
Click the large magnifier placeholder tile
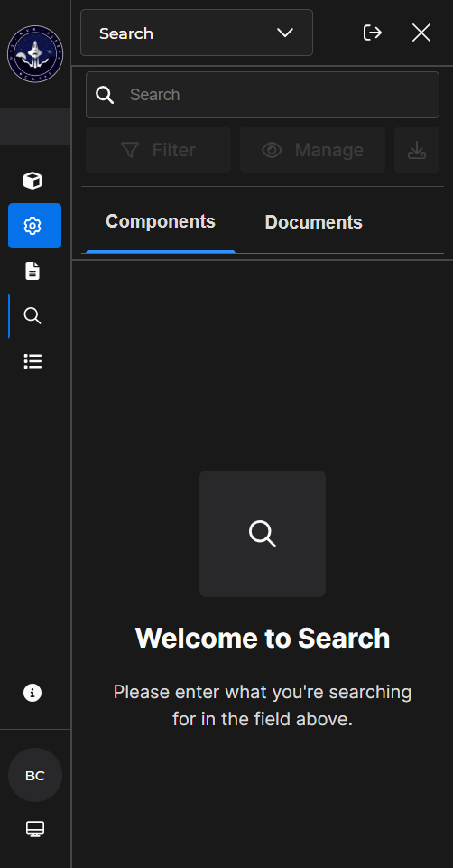(263, 534)
